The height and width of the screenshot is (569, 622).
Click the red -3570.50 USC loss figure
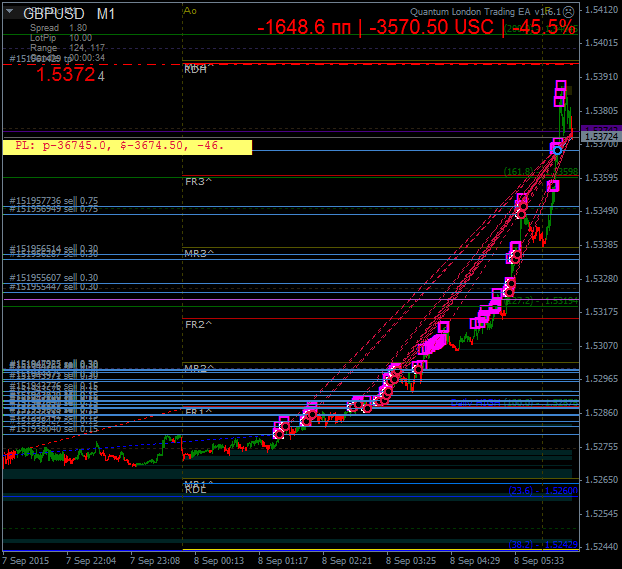click(x=431, y=27)
